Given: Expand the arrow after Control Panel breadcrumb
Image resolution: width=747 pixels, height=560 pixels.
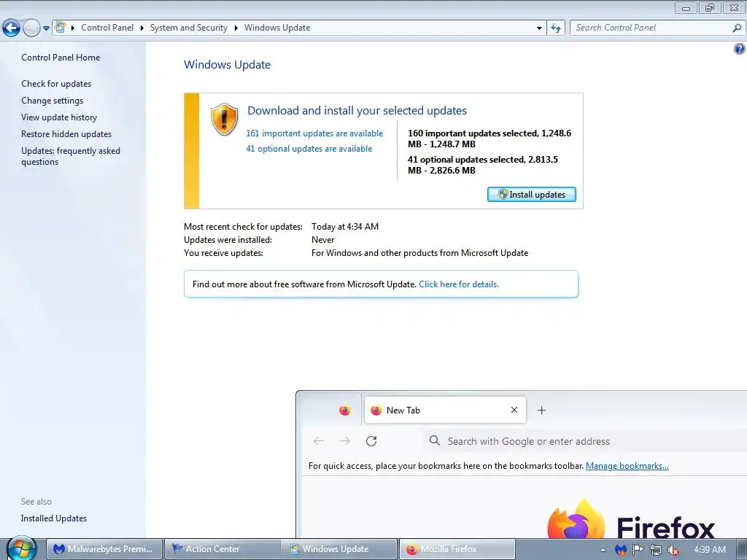Looking at the screenshot, I should [x=142, y=28].
